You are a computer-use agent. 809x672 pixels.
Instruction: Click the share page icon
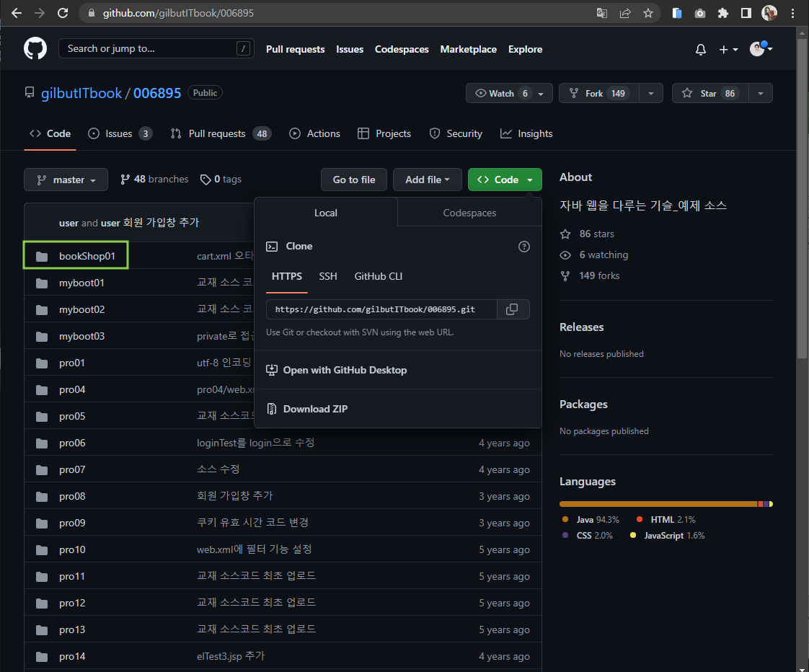[625, 13]
